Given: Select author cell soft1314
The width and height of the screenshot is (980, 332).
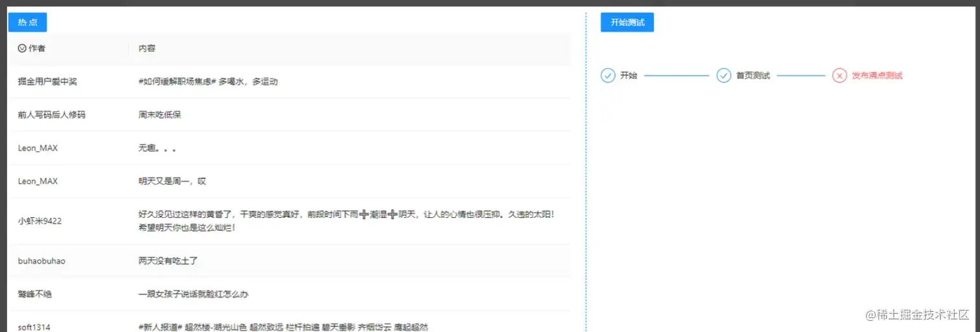Looking at the screenshot, I should pyautogui.click(x=34, y=327).
